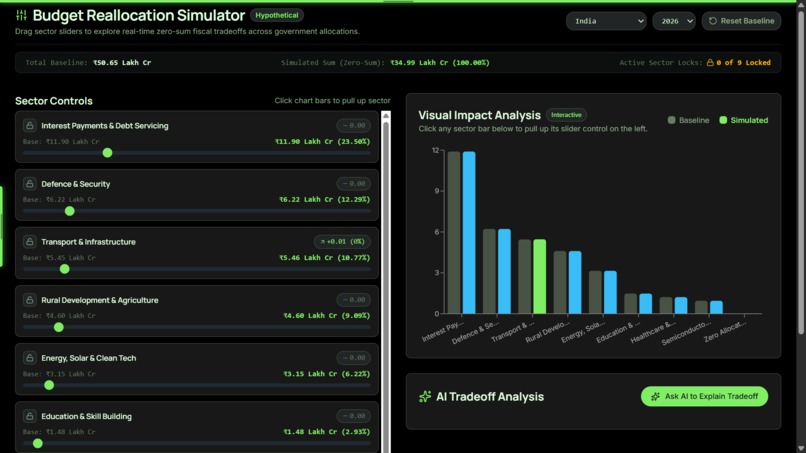Screen dimensions: 806x453
Task: Click the 0.00 delta badge on Energy, Solar
Action: 354,358
